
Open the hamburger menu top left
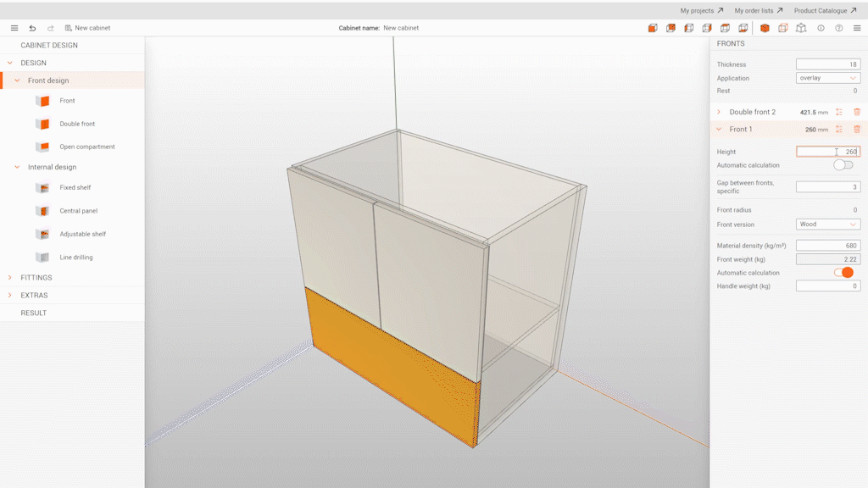click(14, 27)
